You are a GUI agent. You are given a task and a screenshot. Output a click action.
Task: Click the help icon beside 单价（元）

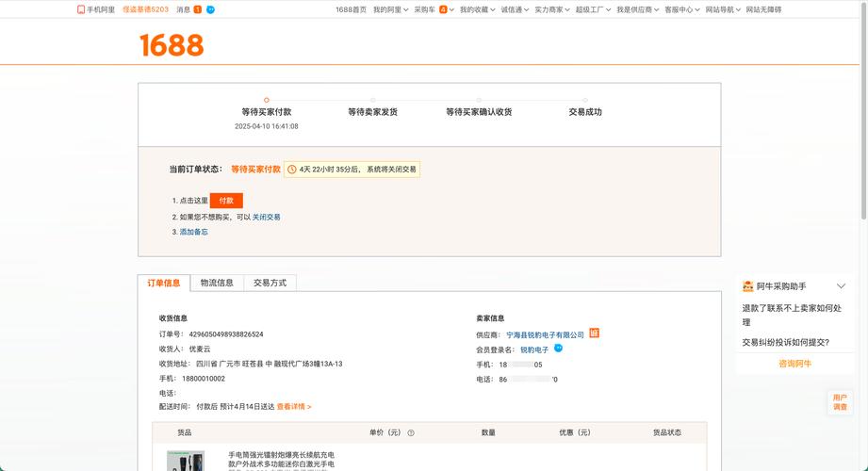point(411,432)
